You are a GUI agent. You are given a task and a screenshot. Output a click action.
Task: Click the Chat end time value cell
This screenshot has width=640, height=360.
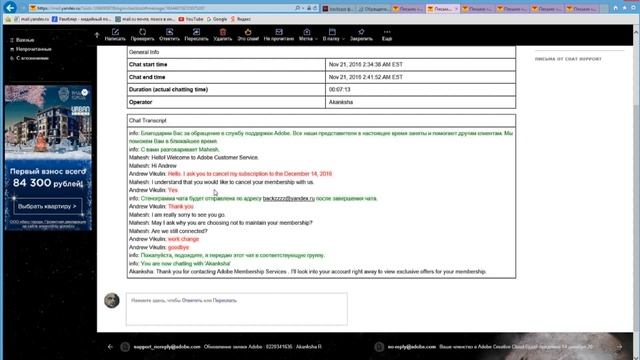click(420, 77)
